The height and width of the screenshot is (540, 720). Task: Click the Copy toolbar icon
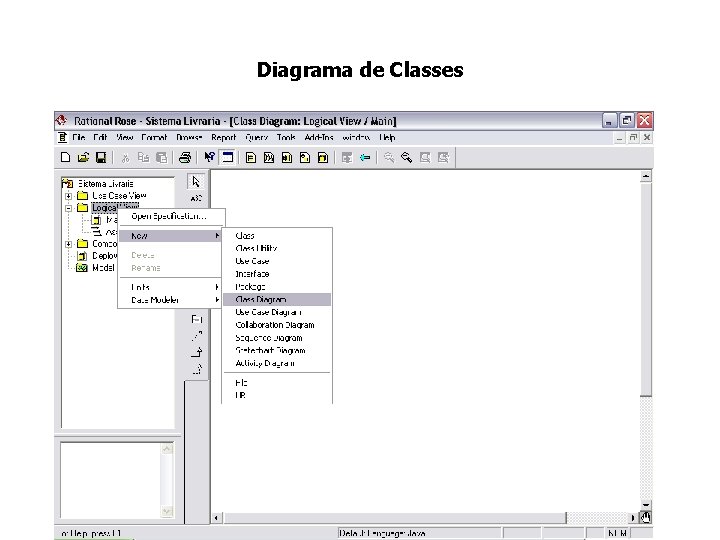point(143,158)
